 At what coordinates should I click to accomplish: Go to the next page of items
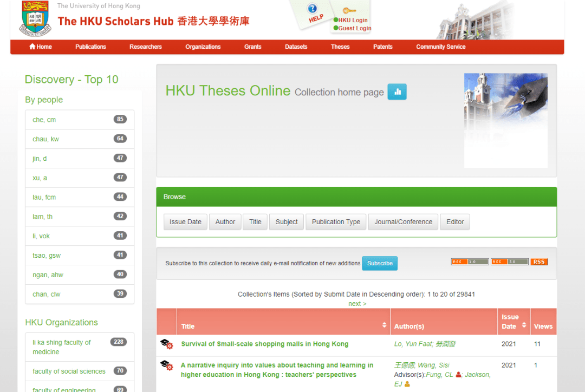click(357, 304)
